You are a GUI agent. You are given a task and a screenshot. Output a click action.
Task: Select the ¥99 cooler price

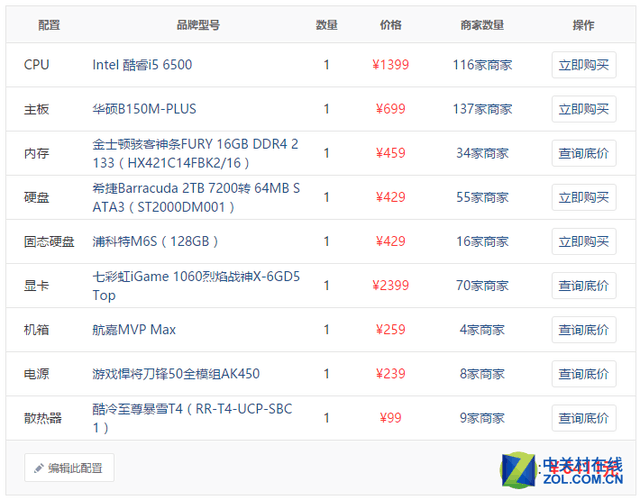pyautogui.click(x=390, y=418)
